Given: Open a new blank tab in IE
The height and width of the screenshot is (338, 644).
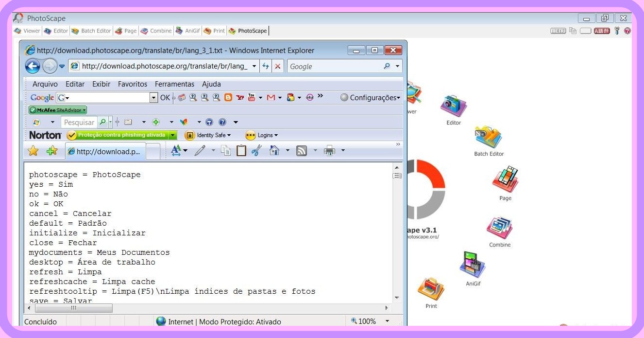Looking at the screenshot, I should 153,152.
